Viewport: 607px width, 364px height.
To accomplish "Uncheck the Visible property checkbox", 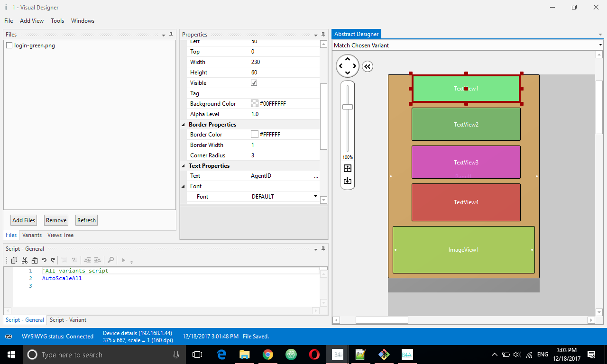I will pyautogui.click(x=254, y=83).
